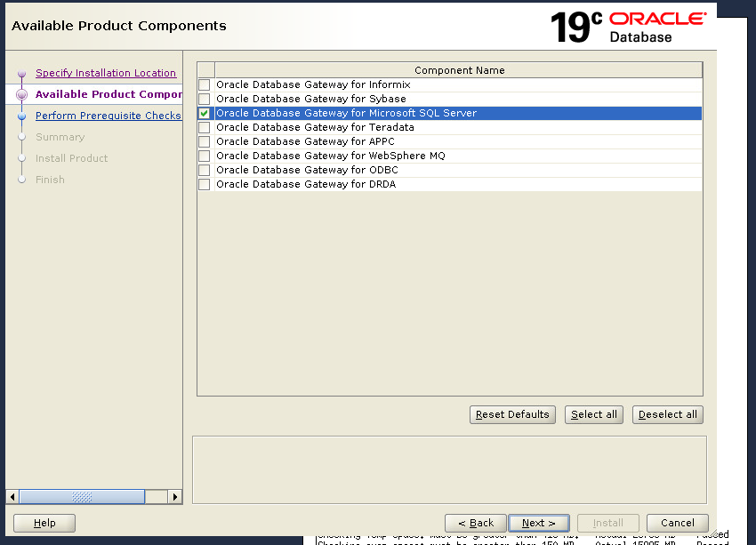Click the Select all button
Image resolution: width=756 pixels, height=545 pixels.
[594, 414]
